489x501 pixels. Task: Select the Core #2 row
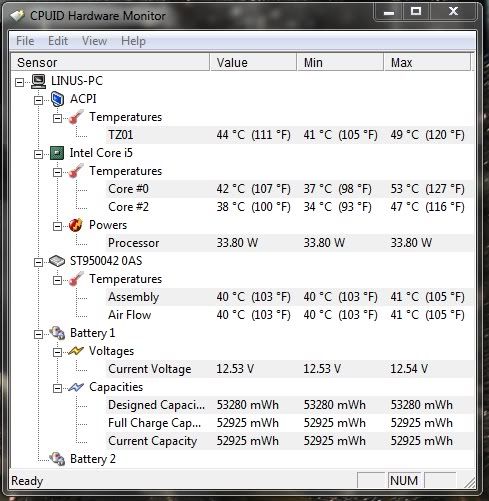click(x=290, y=207)
